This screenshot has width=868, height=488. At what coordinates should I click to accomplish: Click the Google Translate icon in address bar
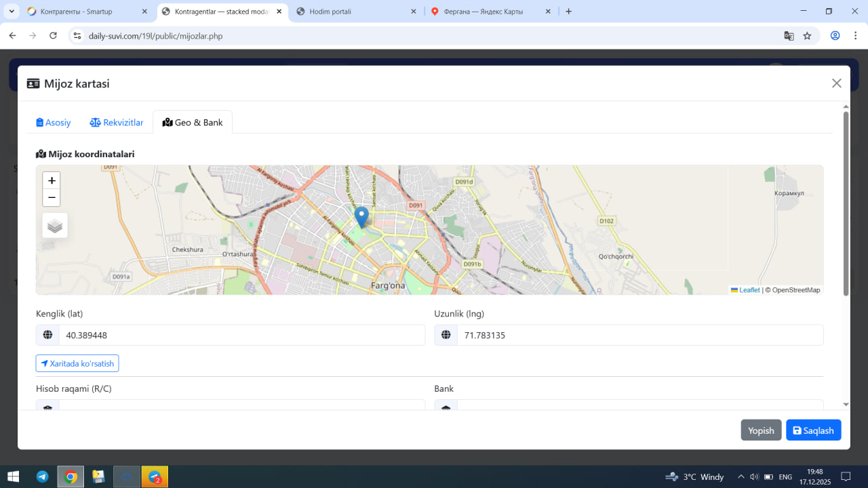click(789, 36)
